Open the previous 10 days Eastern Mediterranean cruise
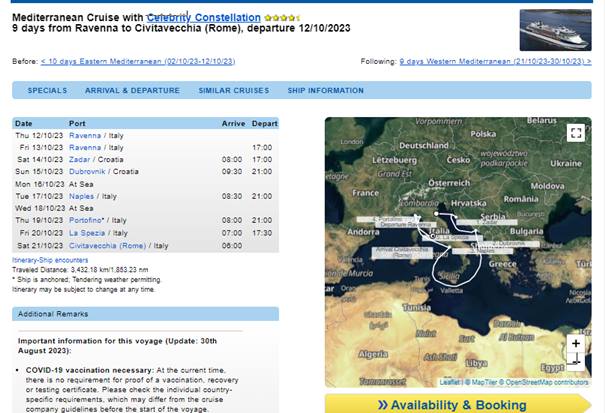This screenshot has height=413, width=605. pos(138,61)
